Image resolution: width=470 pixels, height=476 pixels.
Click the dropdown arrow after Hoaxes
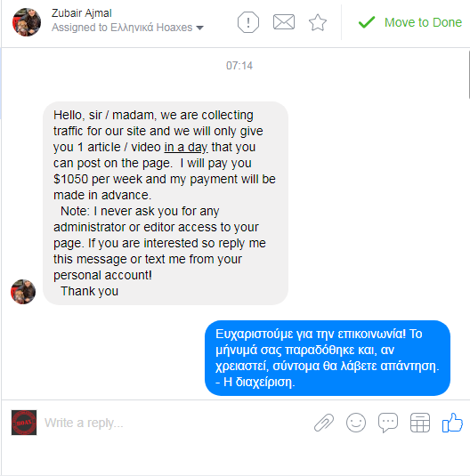tap(199, 28)
